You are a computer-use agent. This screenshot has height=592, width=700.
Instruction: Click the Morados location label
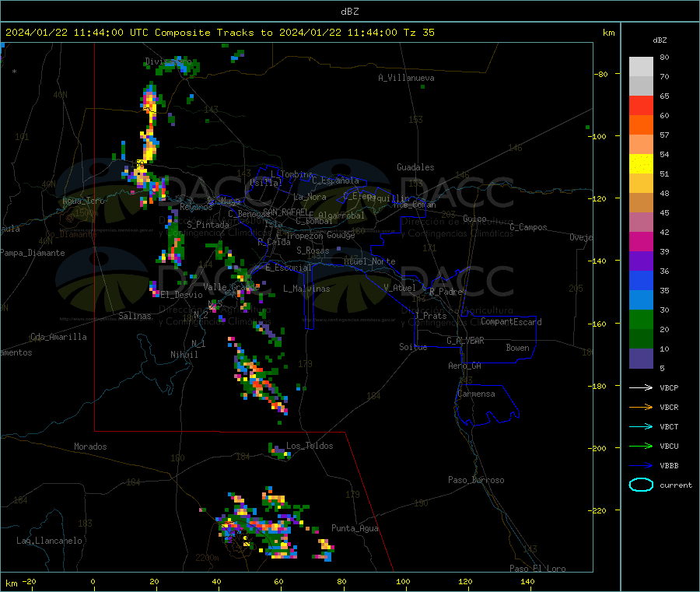point(90,447)
